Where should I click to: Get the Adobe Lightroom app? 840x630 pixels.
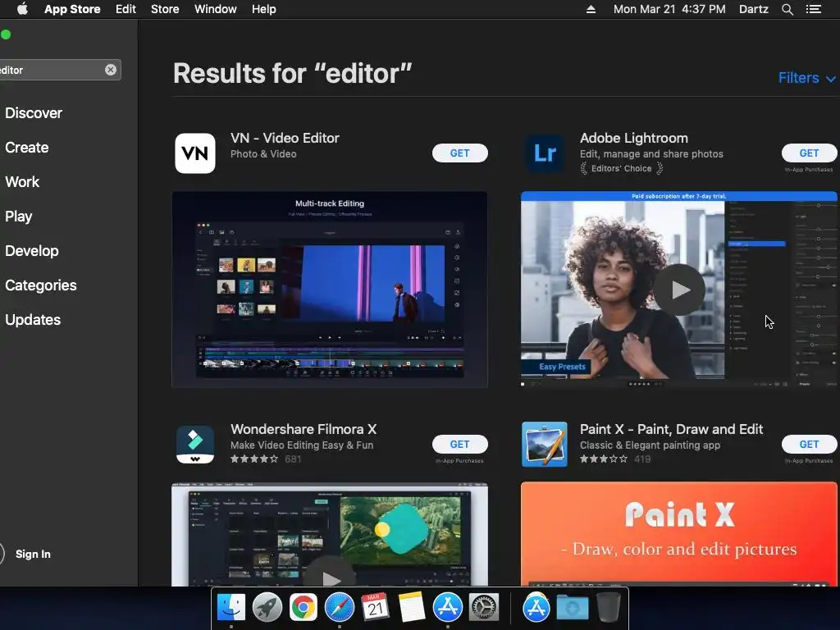(x=809, y=153)
